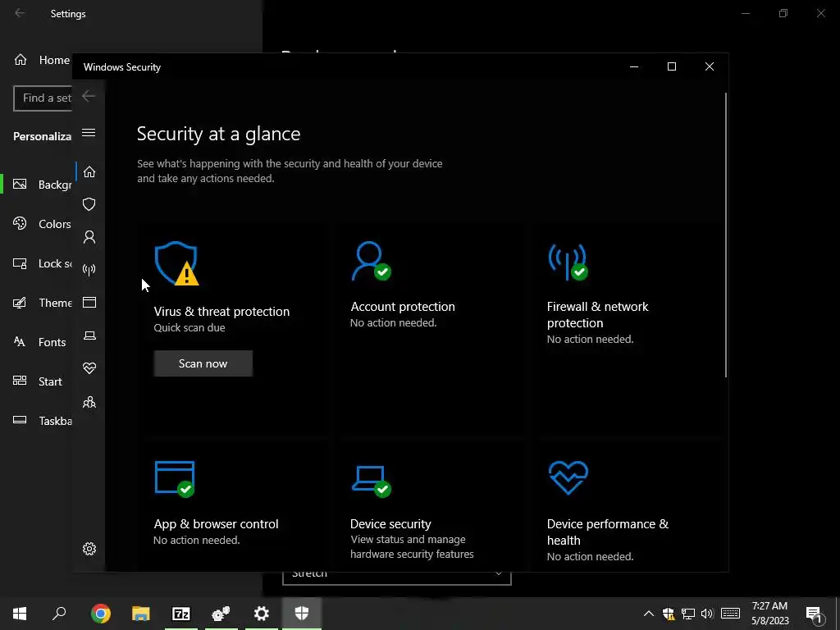This screenshot has height=630, width=840.
Task: Click Windows Security tray warning icon
Action: point(668,614)
